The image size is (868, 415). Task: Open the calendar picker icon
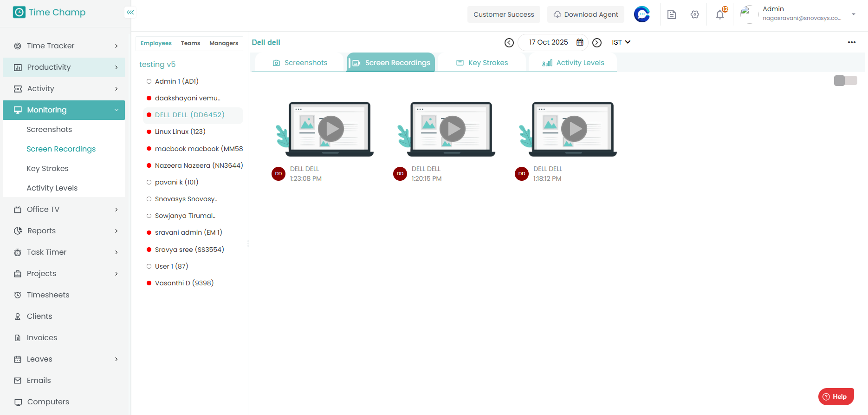coord(580,42)
